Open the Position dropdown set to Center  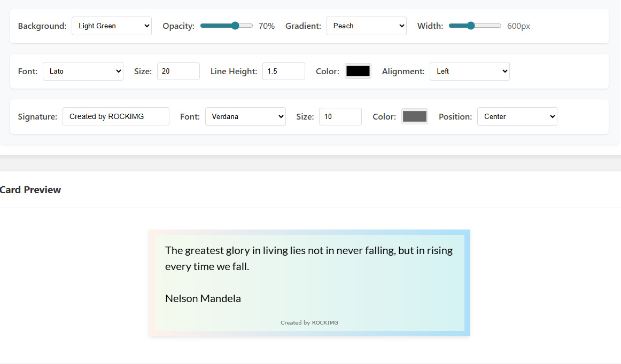tap(517, 116)
